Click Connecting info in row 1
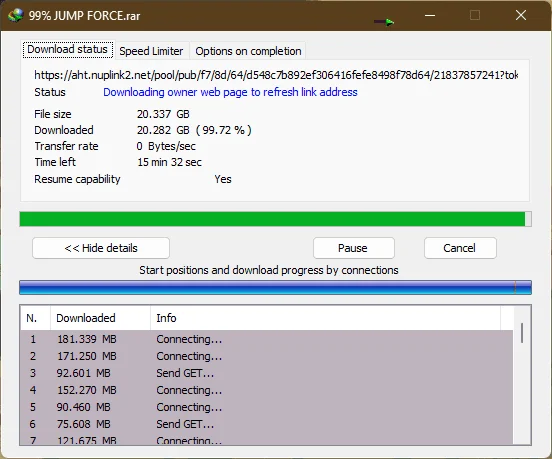This screenshot has height=459, width=552. click(189, 339)
